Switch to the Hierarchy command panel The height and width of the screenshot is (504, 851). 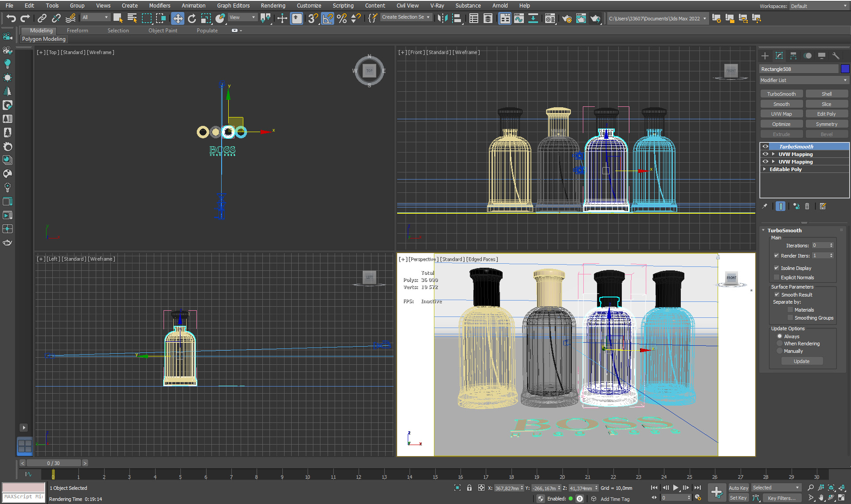pyautogui.click(x=793, y=55)
